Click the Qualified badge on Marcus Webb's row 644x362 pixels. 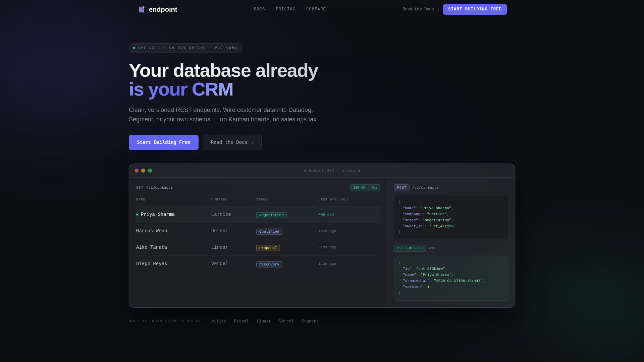269,231
